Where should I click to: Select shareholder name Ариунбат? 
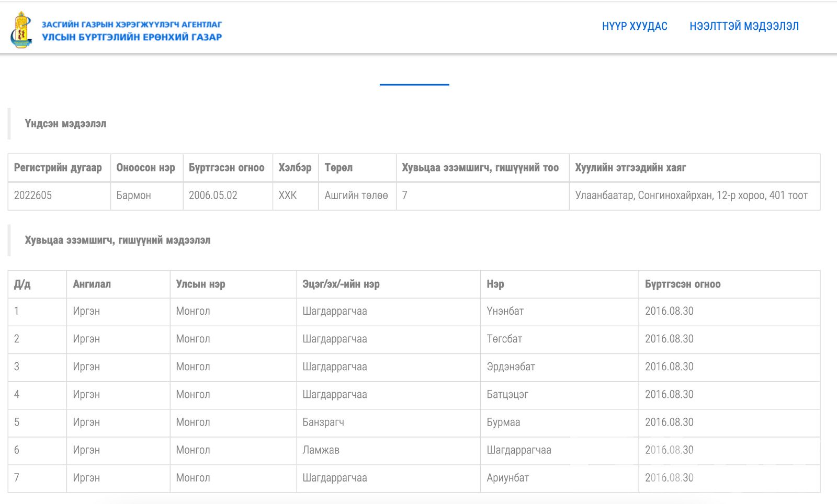507,477
